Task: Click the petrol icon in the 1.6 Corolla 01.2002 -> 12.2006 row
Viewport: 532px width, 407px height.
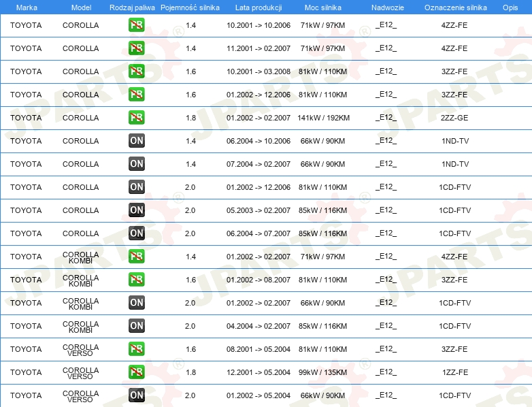Action: [x=136, y=95]
